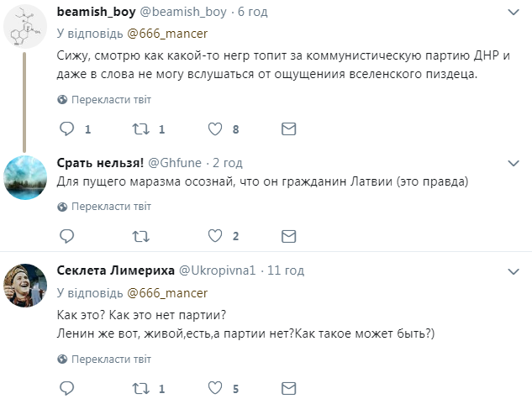Expand the Ghfune tweet options chevron
Viewport: 532px width, 399px height.
pyautogui.click(x=514, y=162)
